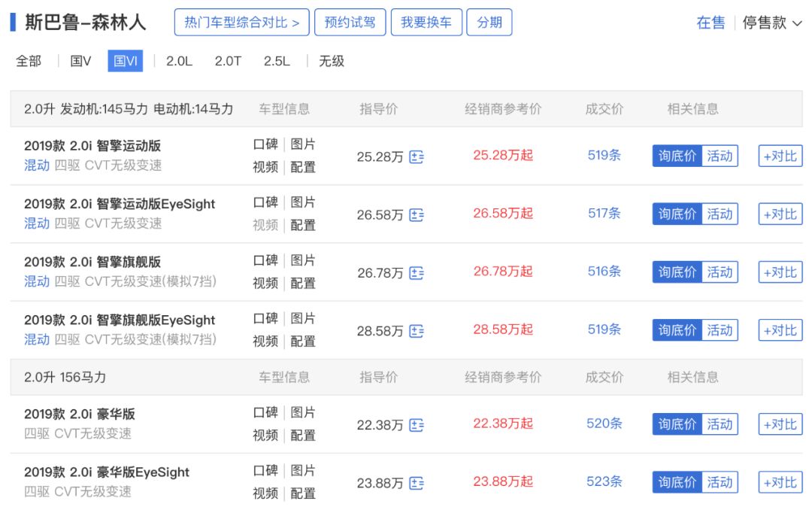The width and height of the screenshot is (812, 507).
Task: Switch to 在售 models tab
Action: click(710, 23)
